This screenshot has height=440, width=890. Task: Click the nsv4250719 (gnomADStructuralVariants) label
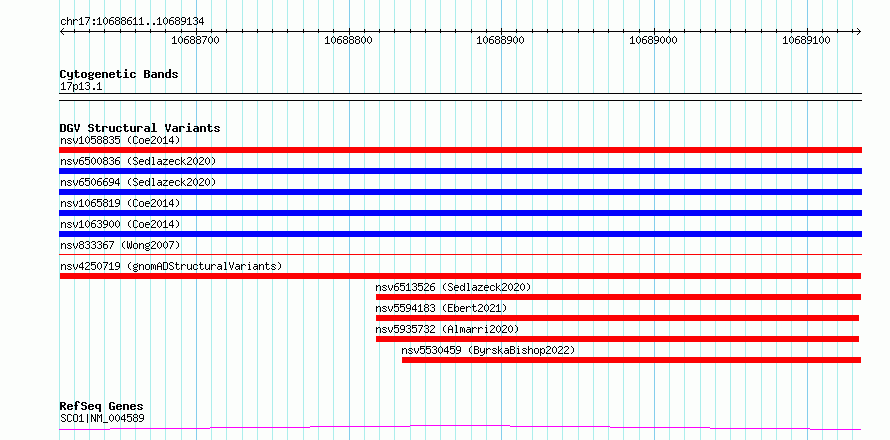pos(171,266)
